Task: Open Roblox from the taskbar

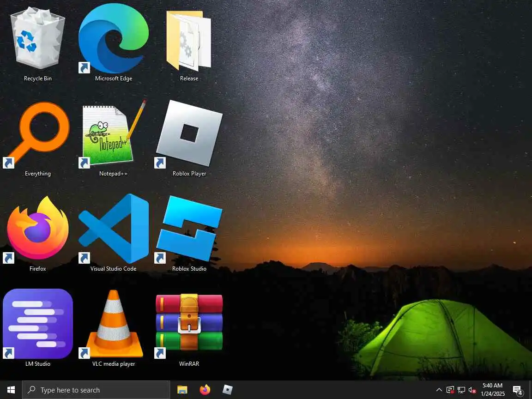Action: point(227,390)
